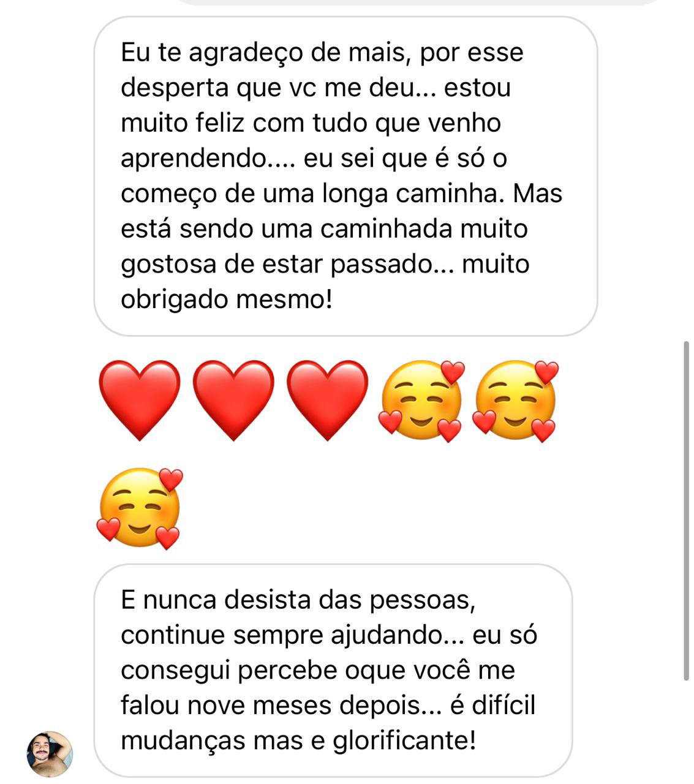Open the sender's profile avatar
Viewport: 694px width, 784px height.
point(50,753)
